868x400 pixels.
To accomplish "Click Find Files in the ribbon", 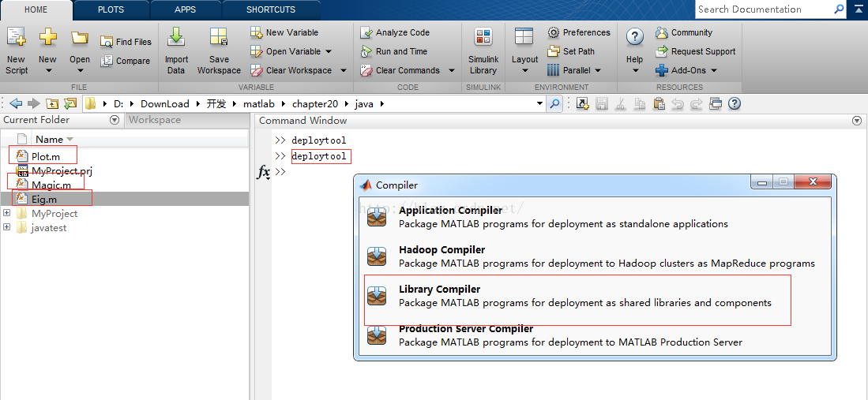I will click(x=126, y=42).
